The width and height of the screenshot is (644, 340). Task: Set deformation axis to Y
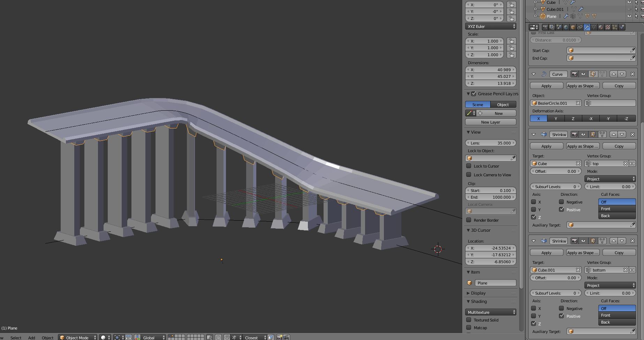click(x=556, y=118)
